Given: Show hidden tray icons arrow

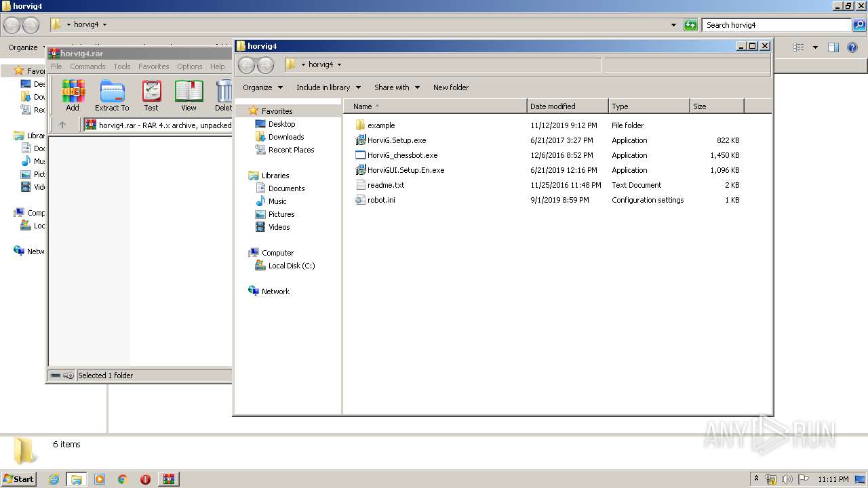Looking at the screenshot, I should (x=757, y=479).
